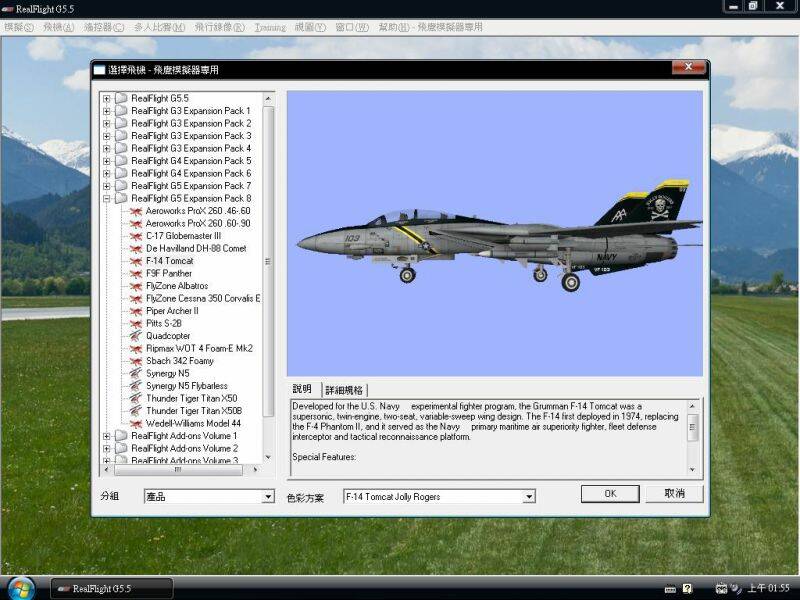This screenshot has width=800, height=600.
Task: Click the helicopter icon beside Synergy N5
Action: [136, 374]
